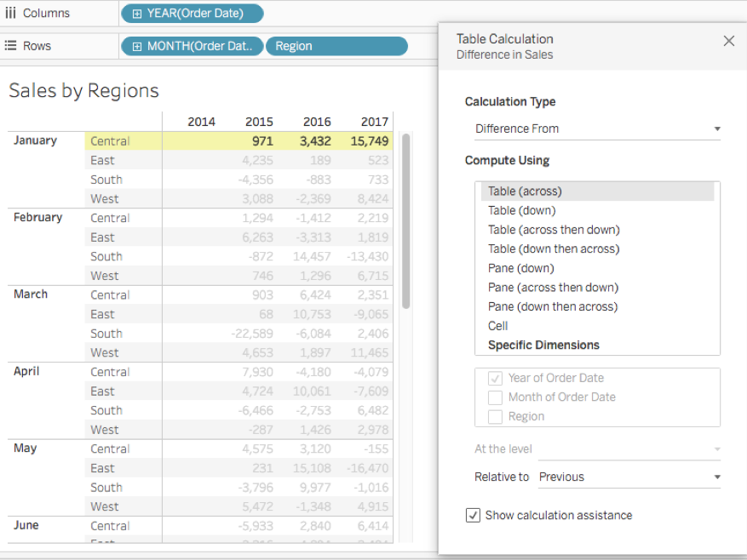747x560 pixels.
Task: Click the Columns shelf icon
Action: point(11,14)
